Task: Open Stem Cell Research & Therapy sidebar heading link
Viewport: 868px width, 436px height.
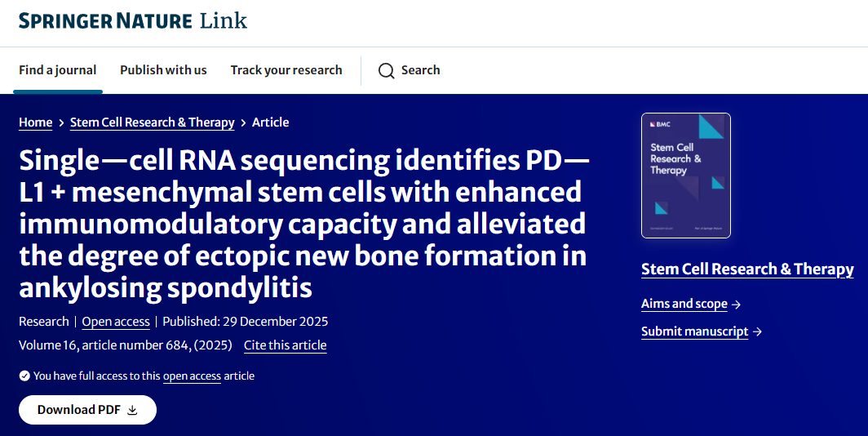Action: (747, 269)
